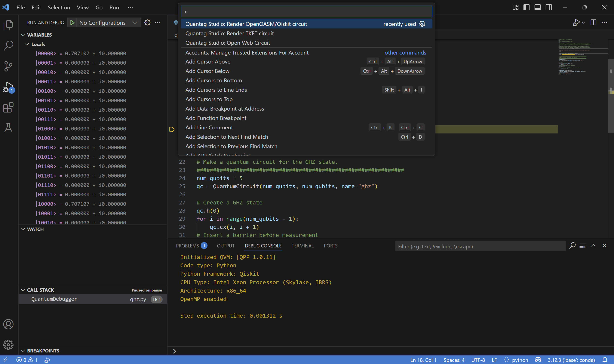Open launch.json gear icon in debug header
The width and height of the screenshot is (614, 364).
147,23
